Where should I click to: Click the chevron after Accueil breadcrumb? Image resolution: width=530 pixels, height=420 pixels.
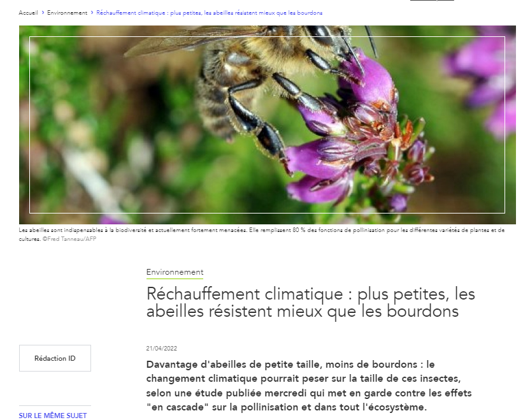(43, 13)
